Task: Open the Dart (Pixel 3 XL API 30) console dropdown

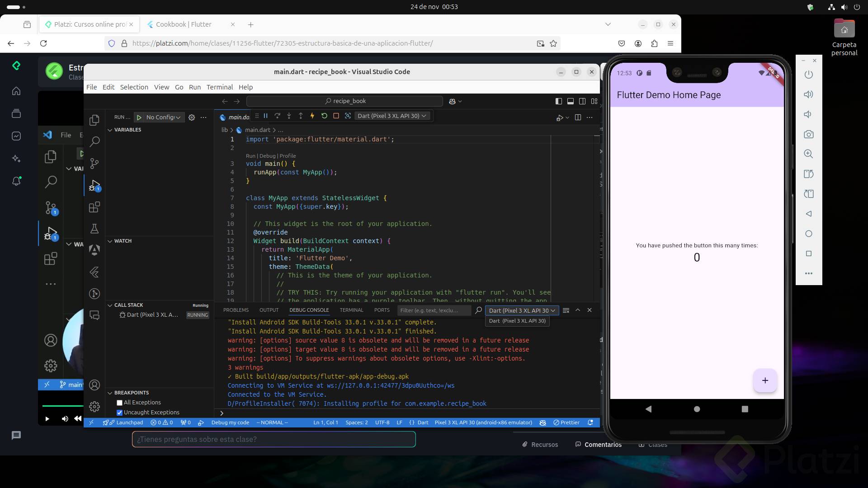Action: coord(522,310)
